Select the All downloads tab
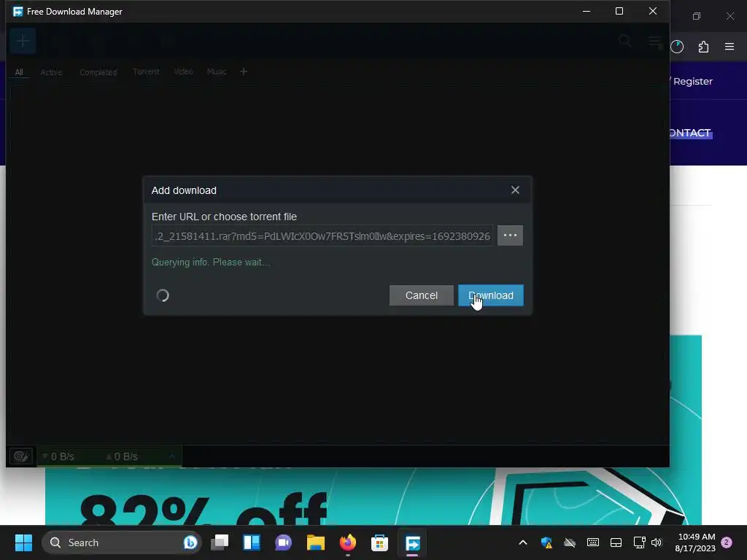The width and height of the screenshot is (747, 560). click(x=19, y=72)
